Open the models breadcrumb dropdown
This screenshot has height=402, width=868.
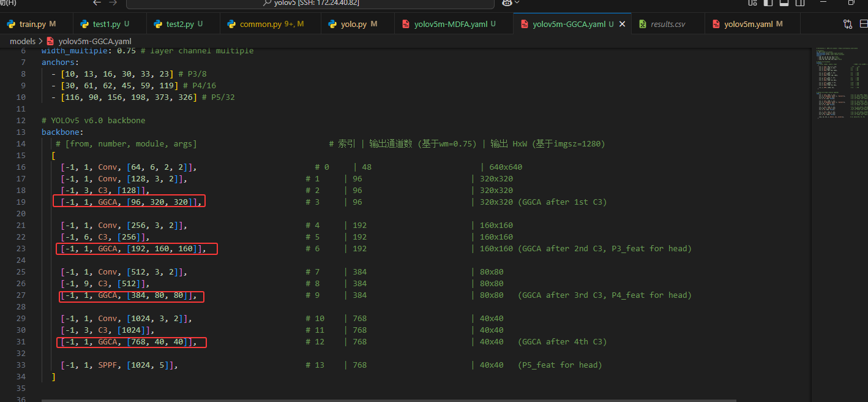22,41
